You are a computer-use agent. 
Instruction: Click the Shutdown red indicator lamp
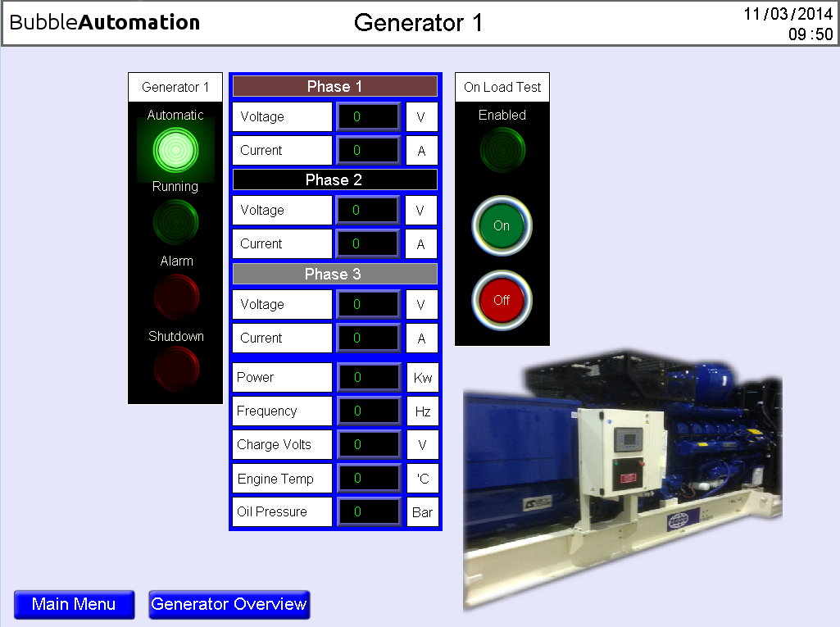tap(176, 369)
